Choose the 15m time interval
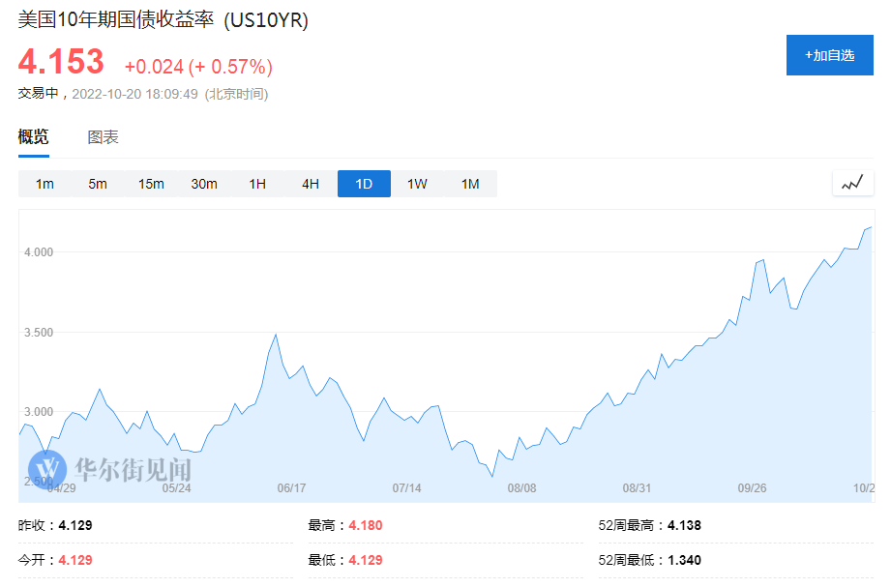891x588 pixels. pos(151,184)
